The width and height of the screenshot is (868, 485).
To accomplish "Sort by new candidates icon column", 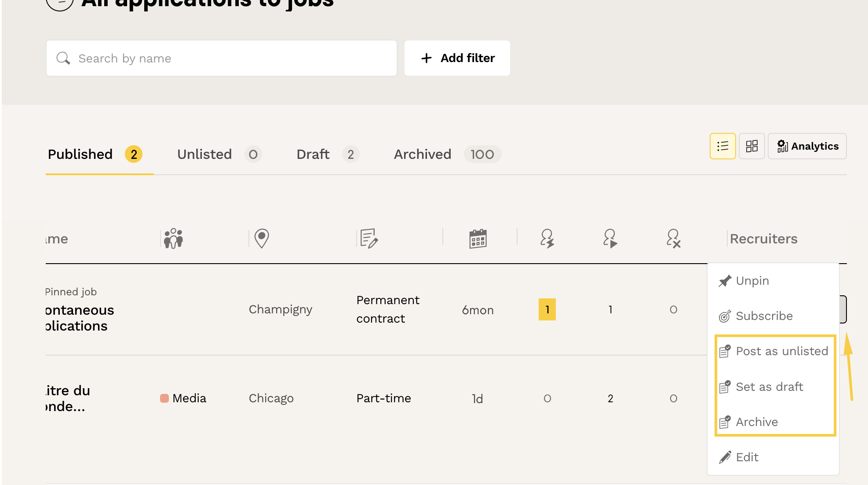I will click(x=547, y=239).
